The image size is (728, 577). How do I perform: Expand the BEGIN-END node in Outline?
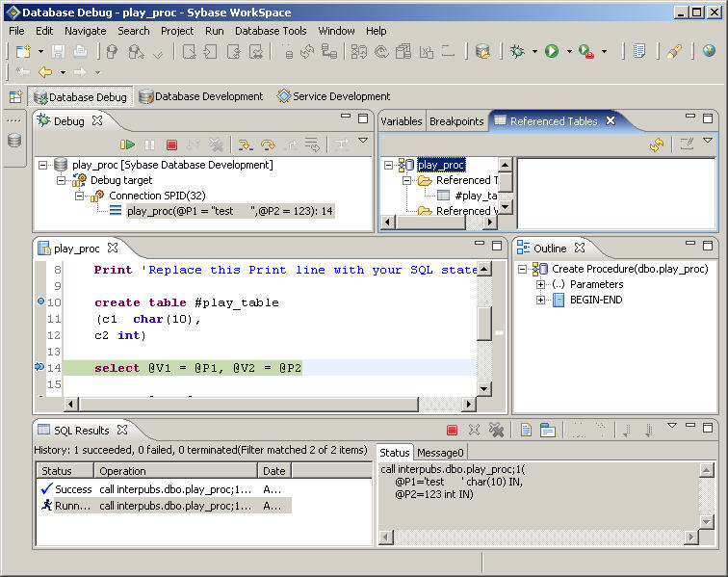[x=540, y=301]
